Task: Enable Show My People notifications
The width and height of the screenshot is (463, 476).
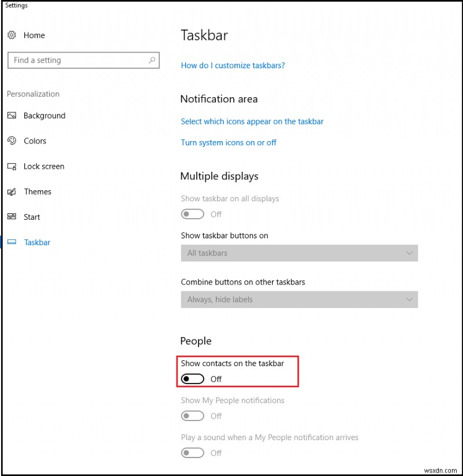Action: (x=192, y=416)
